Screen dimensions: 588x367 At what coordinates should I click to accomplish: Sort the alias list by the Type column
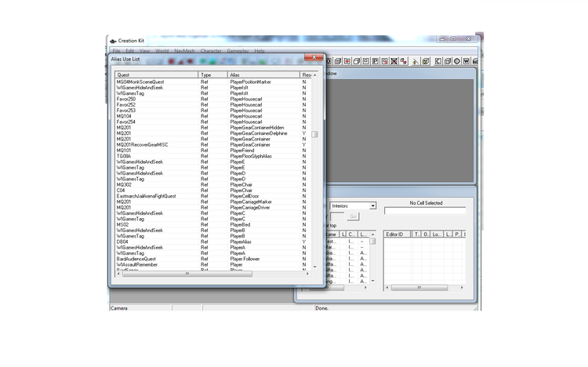click(x=212, y=74)
